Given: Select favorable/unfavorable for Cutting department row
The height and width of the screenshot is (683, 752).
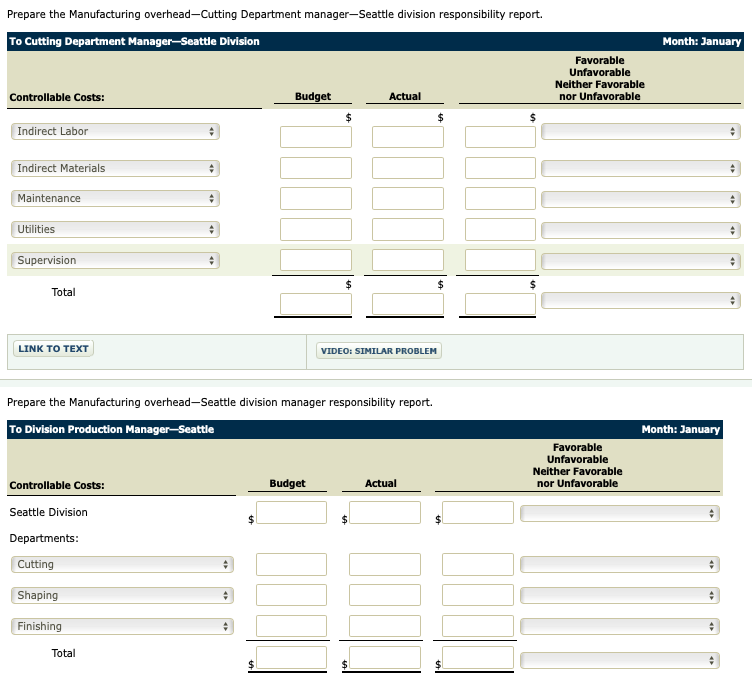Looking at the screenshot, I should click(x=620, y=565).
